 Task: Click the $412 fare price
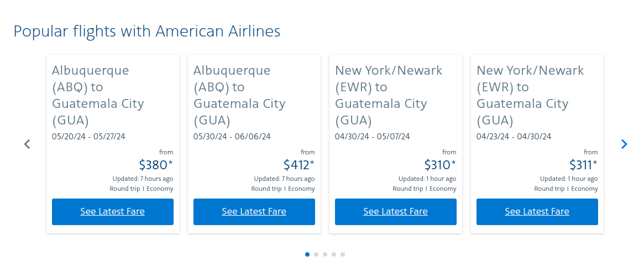tap(299, 165)
